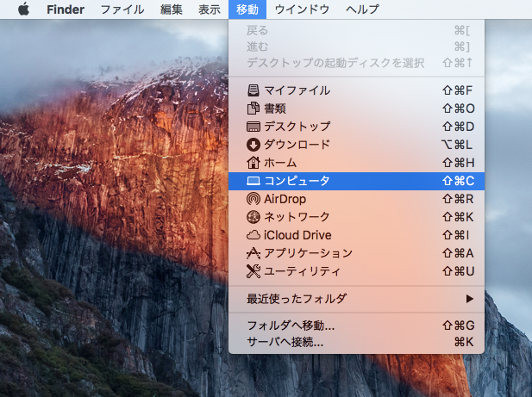Click the マイファイル stacked-tray icon
This screenshot has width=532, height=397.
[253, 90]
